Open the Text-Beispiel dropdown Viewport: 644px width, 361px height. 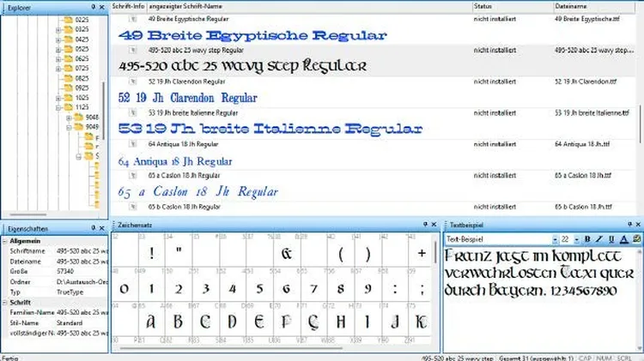pos(553,238)
